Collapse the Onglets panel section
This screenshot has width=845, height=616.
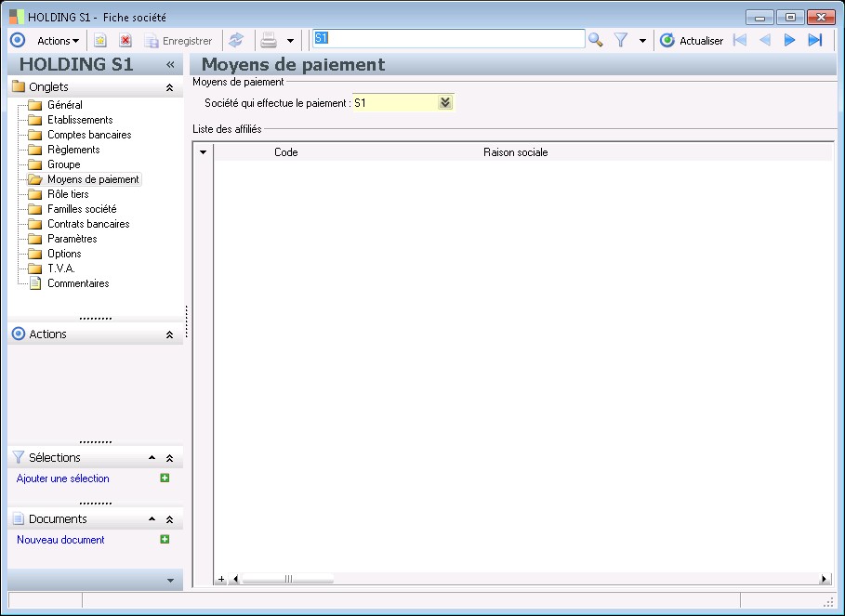[169, 87]
